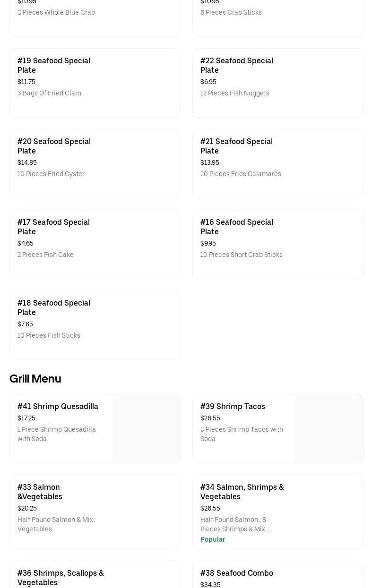Choose the 10 Pieces Fried Oyster plate
This screenshot has height=588, width=380.
click(x=95, y=163)
